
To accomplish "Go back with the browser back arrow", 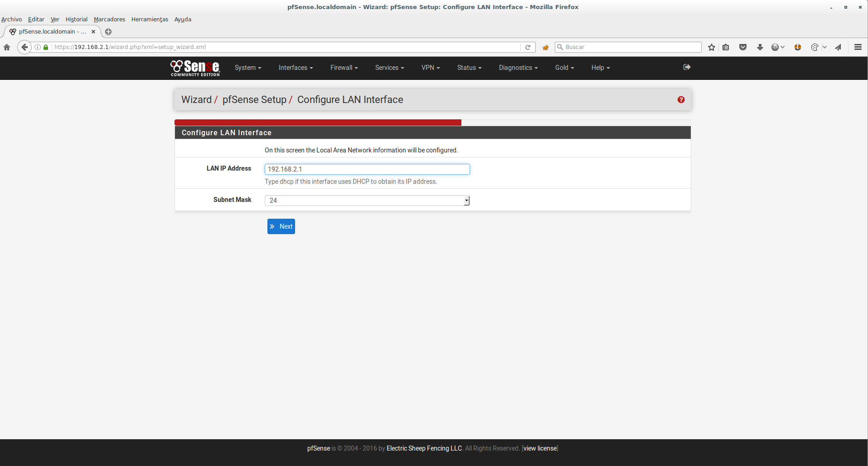I will point(24,47).
